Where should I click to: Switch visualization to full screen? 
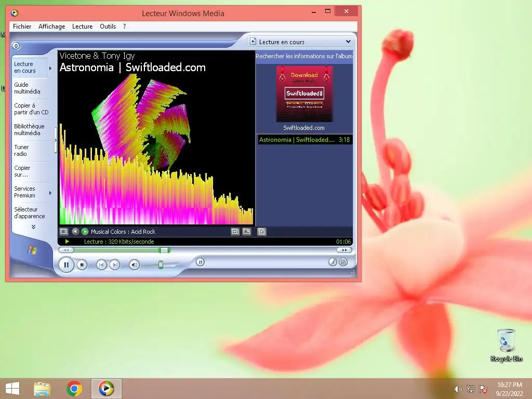(247, 231)
